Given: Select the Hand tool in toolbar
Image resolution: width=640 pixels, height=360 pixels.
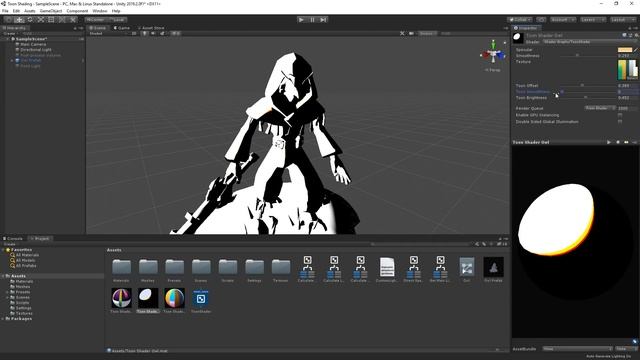Looking at the screenshot, I should 9,20.
